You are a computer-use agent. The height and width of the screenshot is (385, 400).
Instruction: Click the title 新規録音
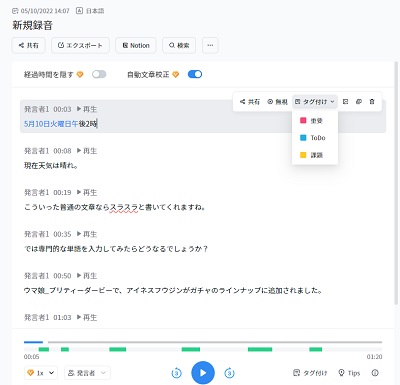[x=32, y=25]
